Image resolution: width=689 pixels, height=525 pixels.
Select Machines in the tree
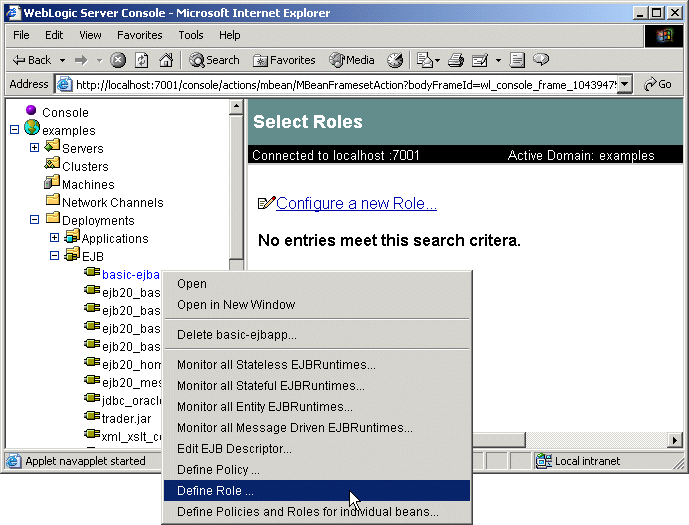(x=88, y=185)
